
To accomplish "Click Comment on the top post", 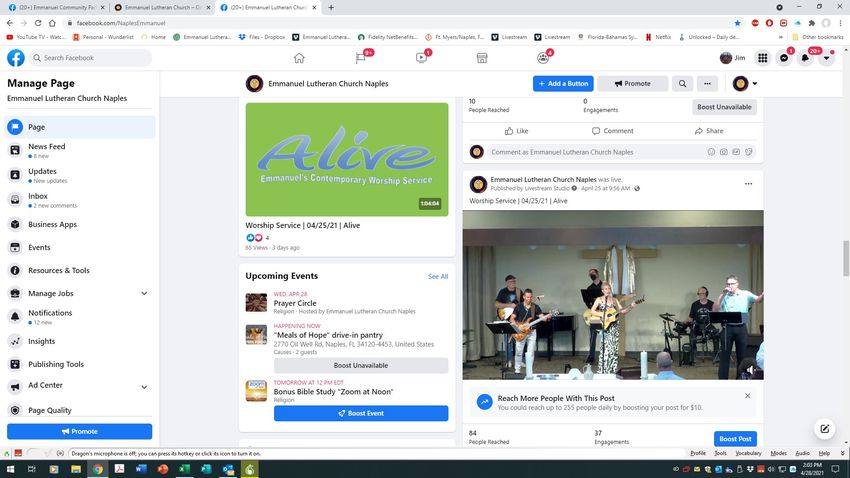I will [x=613, y=131].
